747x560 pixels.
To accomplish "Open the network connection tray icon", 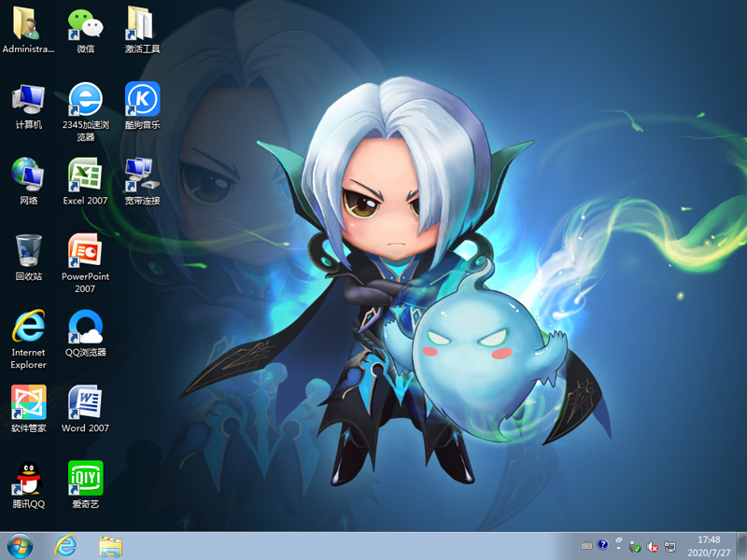I will coord(669,547).
